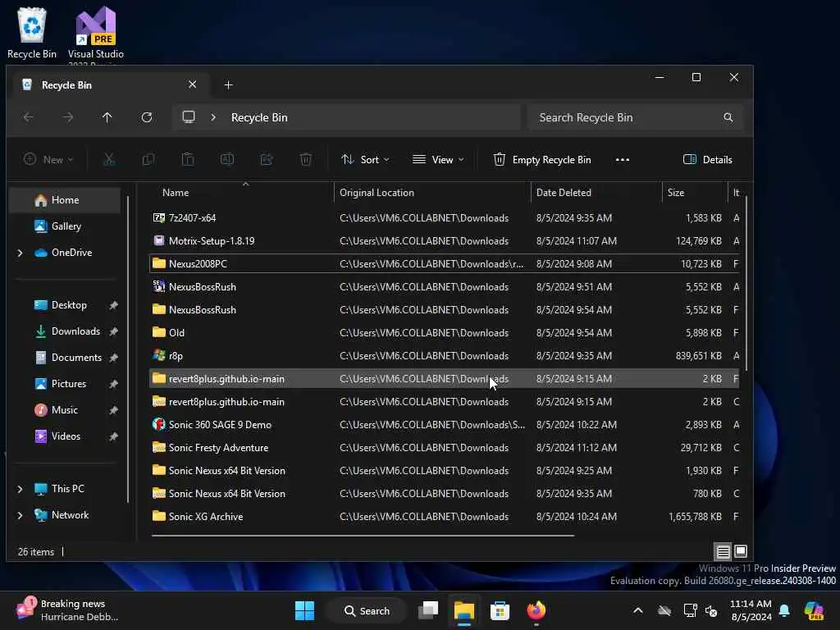Open Copilot Preview in system tray
This screenshot has height=630, width=840.
point(814,610)
